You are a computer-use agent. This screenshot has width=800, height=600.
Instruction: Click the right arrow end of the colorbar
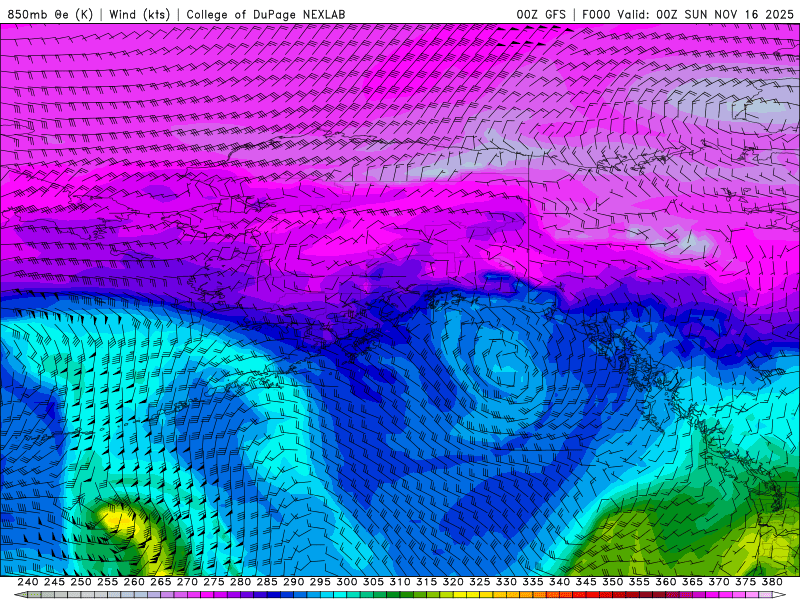[x=780, y=595]
